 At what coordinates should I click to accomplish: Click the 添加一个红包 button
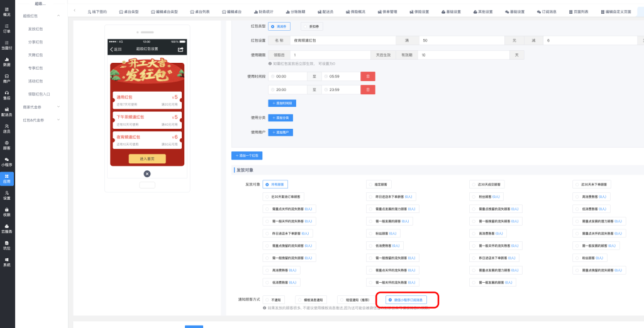[247, 155]
